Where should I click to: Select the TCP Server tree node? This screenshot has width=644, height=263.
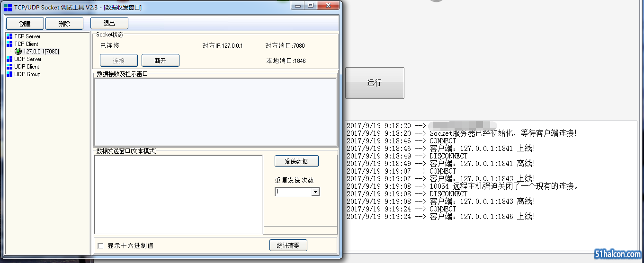coord(27,36)
